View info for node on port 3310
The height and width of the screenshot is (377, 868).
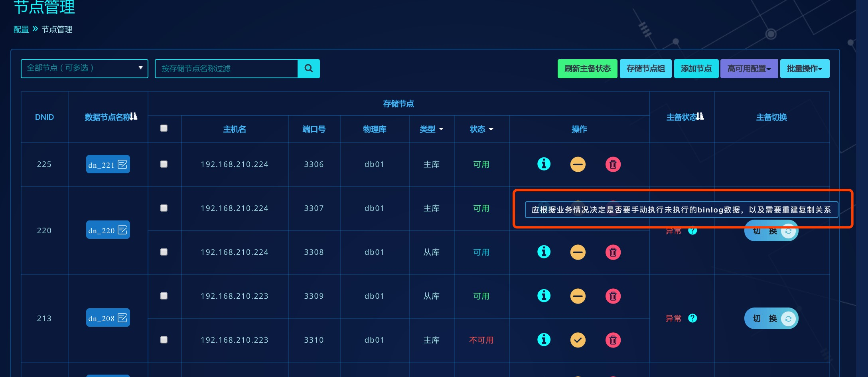point(544,340)
